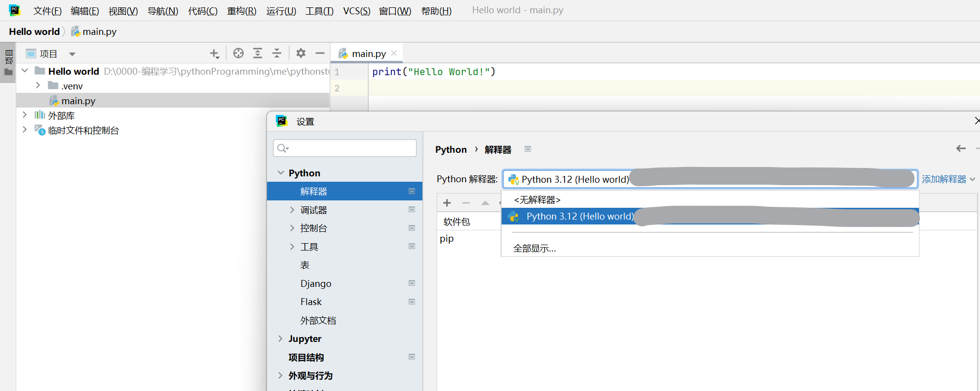Select the 项目结构 settings item
Viewport: 980px width, 391px height.
pyautogui.click(x=345, y=357)
